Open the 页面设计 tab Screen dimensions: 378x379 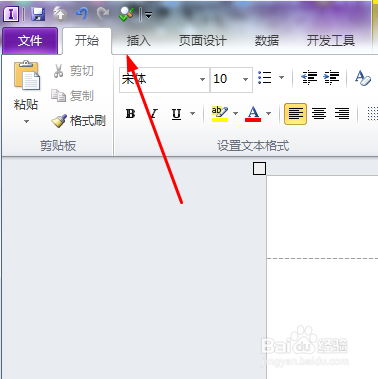click(203, 41)
